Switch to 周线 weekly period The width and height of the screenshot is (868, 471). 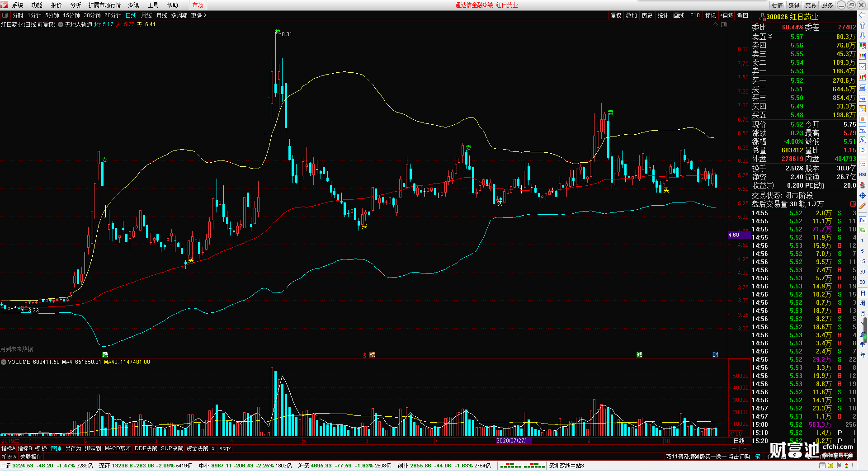[146, 15]
